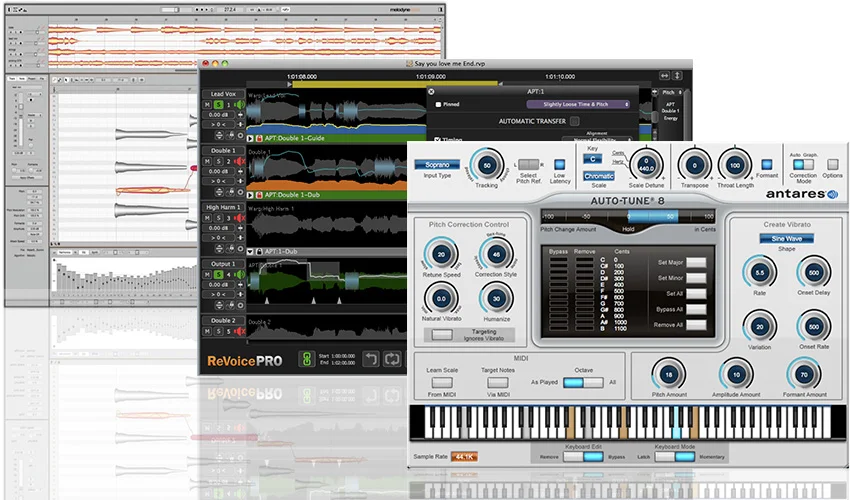Click the green speaker icon on Lead Vox
Image resolution: width=850 pixels, height=500 pixels.
coord(239,105)
